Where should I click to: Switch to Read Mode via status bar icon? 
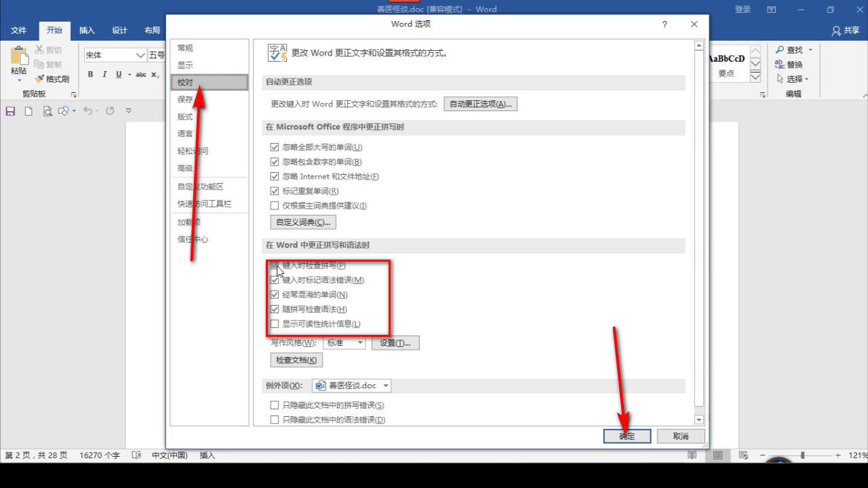pyautogui.click(x=691, y=455)
